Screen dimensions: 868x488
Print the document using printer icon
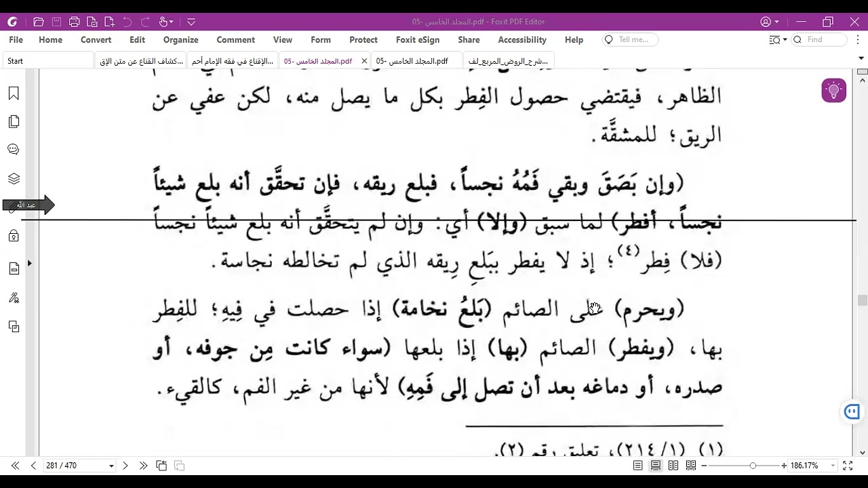tap(74, 22)
